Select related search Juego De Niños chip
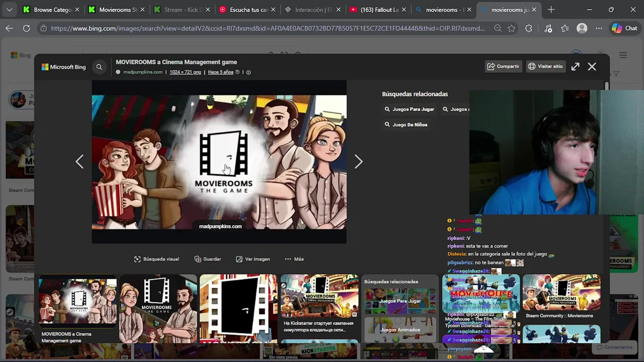 click(406, 125)
